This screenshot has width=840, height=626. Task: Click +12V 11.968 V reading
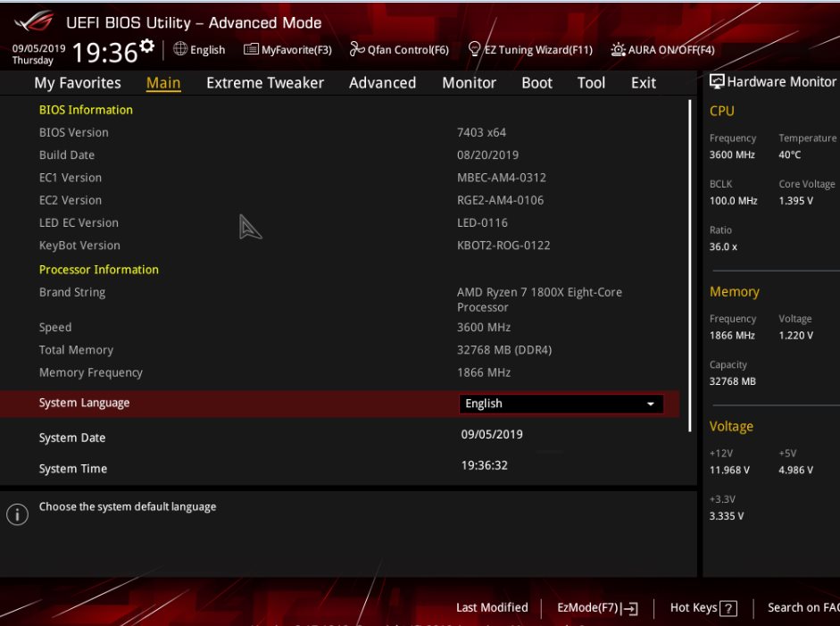[x=729, y=470]
